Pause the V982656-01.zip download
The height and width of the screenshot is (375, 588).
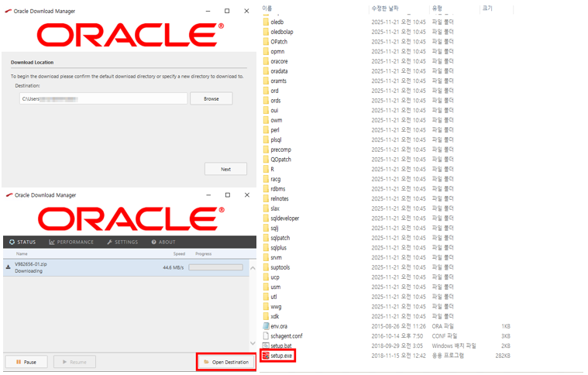pos(26,362)
